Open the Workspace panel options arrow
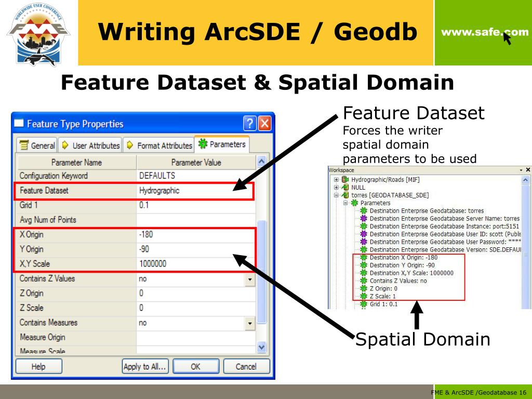The width and height of the screenshot is (532, 399). tap(521, 170)
